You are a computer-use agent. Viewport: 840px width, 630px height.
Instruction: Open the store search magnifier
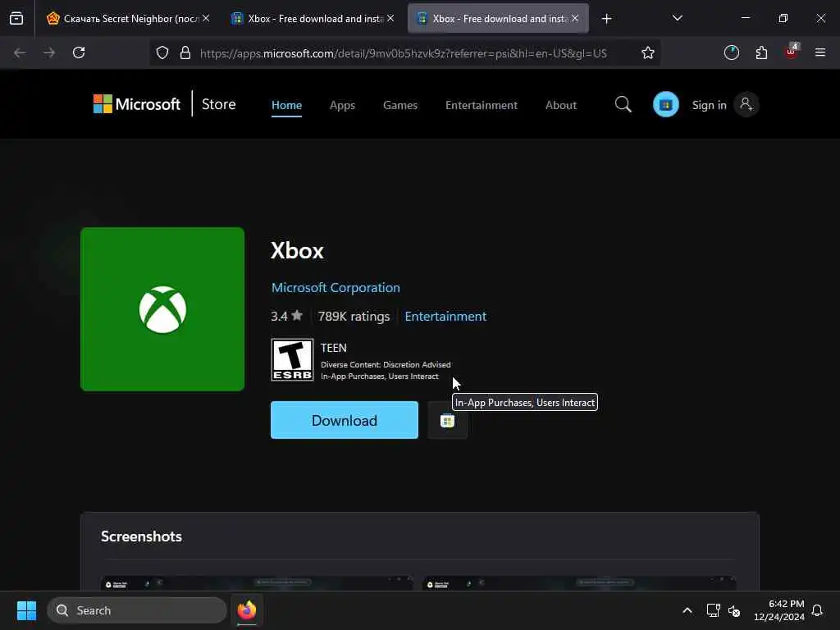pos(623,104)
